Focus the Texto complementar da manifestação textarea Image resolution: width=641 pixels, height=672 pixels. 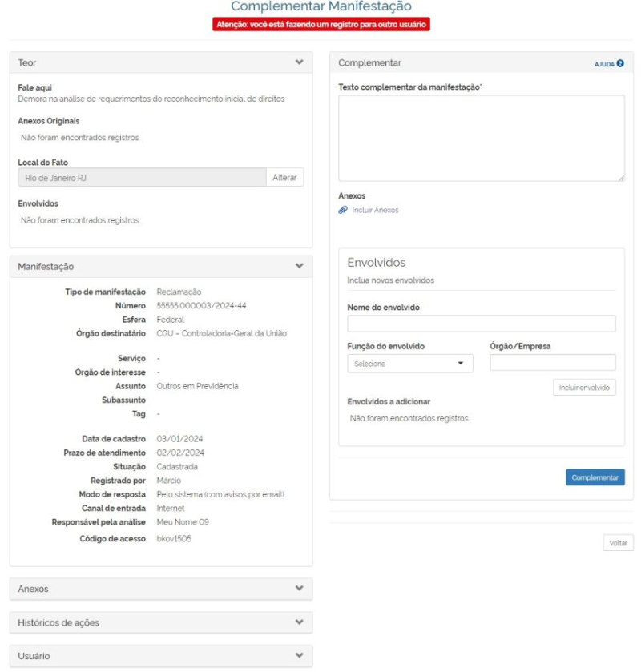pos(481,138)
